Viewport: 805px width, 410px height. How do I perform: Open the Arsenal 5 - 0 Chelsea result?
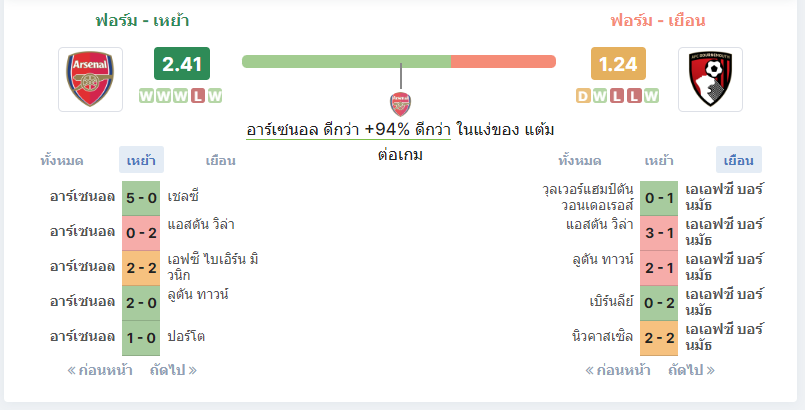pos(141,198)
